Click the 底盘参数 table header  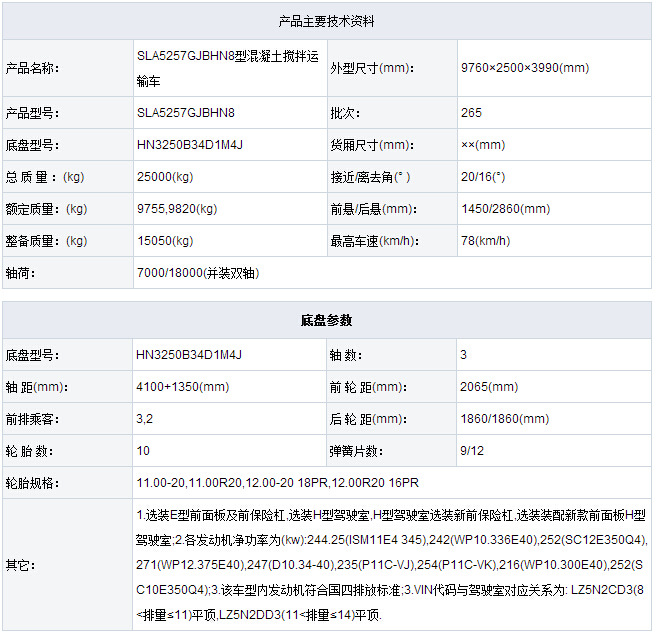(326, 320)
